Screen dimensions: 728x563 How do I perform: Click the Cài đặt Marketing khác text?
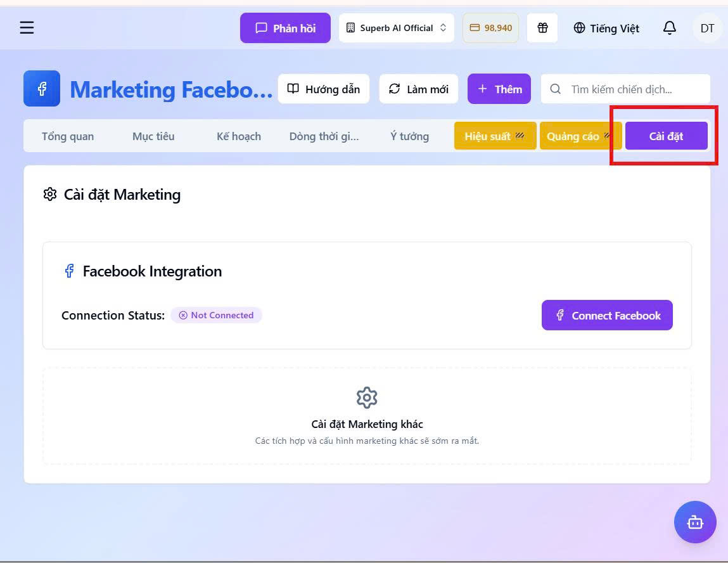coord(367,424)
